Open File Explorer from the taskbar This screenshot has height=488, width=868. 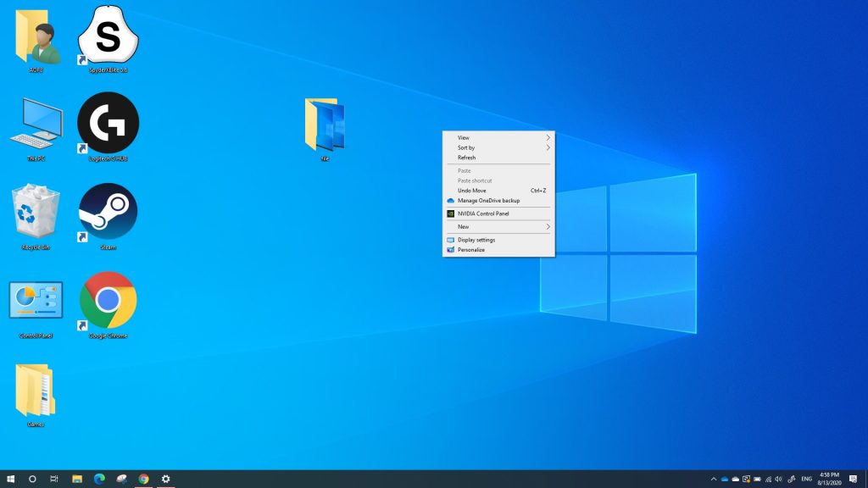(x=77, y=480)
